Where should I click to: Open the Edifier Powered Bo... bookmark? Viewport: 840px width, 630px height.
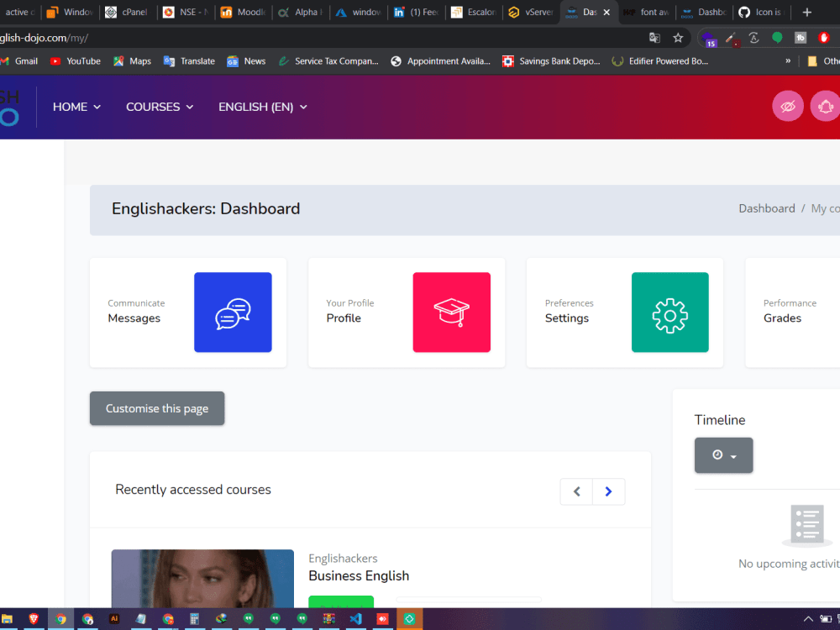660,61
